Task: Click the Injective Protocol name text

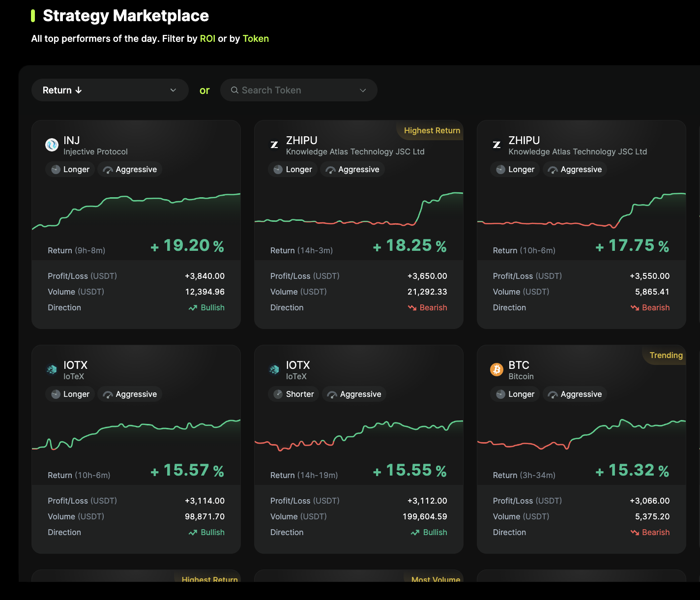Action: point(95,152)
